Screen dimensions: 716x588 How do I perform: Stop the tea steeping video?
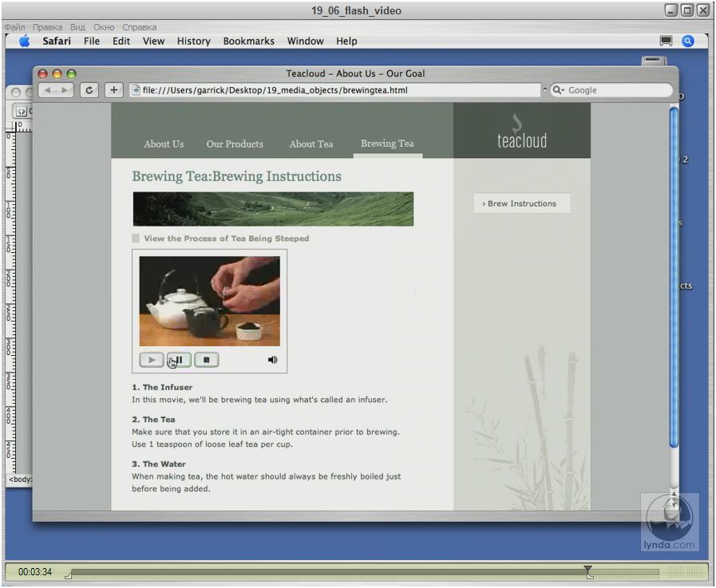pyautogui.click(x=207, y=360)
